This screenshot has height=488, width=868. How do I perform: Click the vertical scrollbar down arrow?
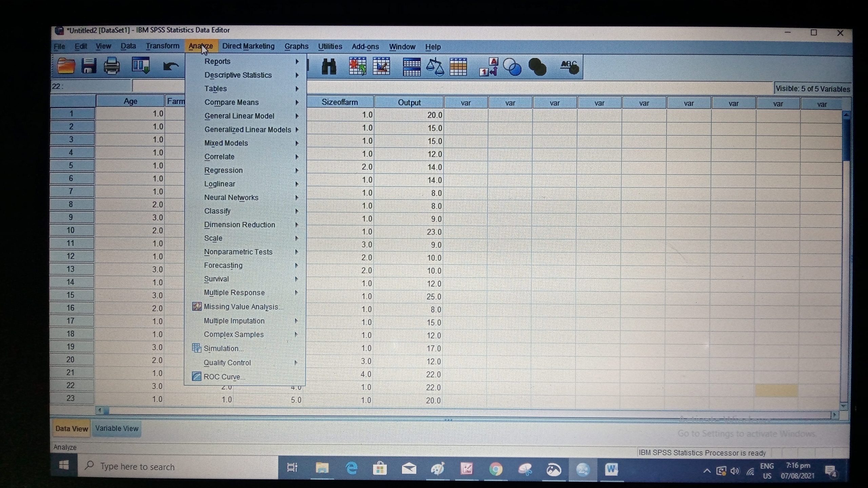844,406
